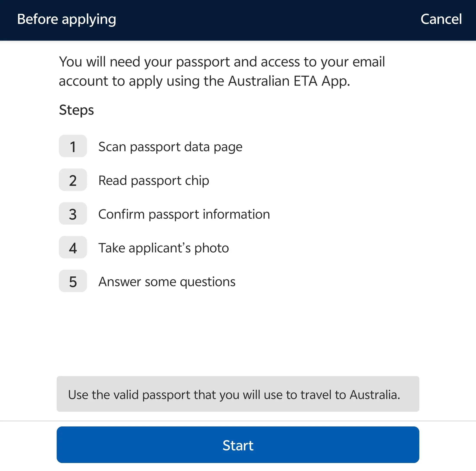
Task: Click the divider line above Start
Action: click(238, 421)
